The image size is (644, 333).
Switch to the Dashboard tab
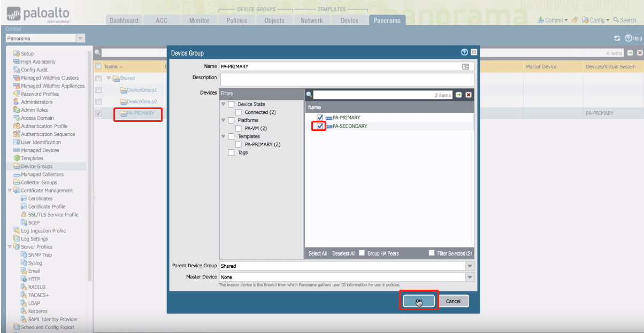click(x=124, y=20)
